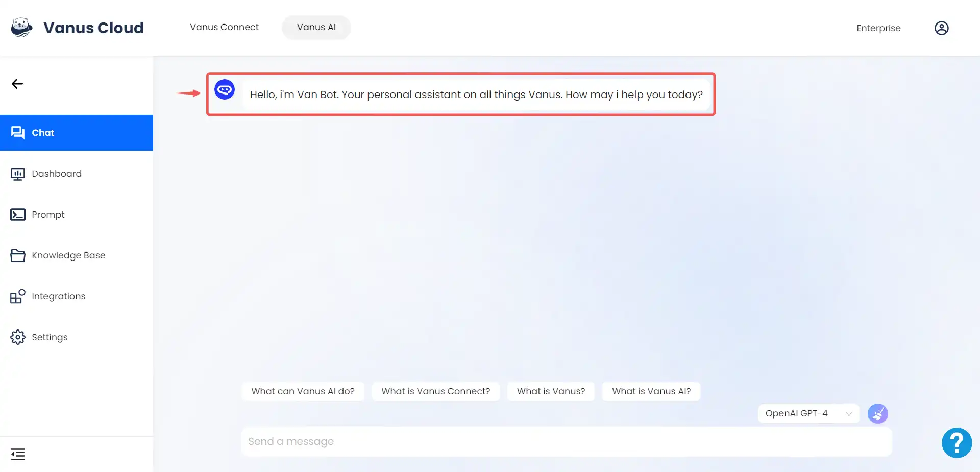Clear the chat with the broom icon
Image resolution: width=980 pixels, height=472 pixels.
click(878, 414)
